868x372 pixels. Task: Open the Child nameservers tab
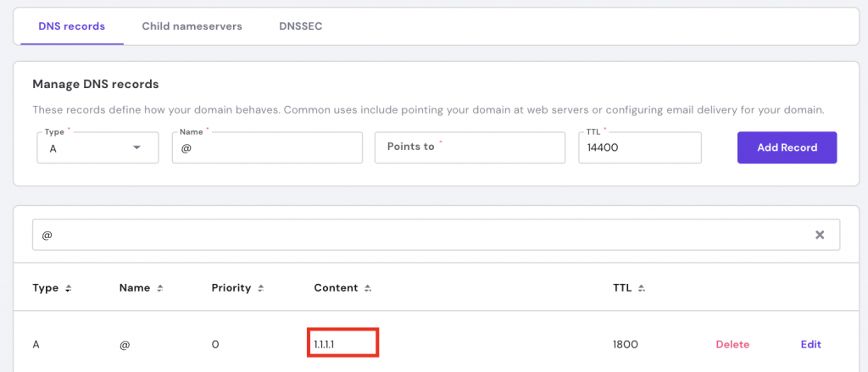pyautogui.click(x=192, y=26)
